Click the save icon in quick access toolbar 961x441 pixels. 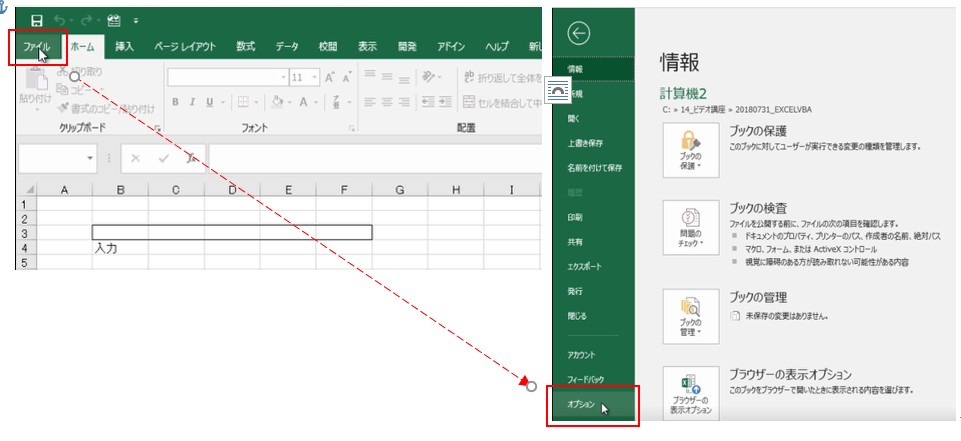pyautogui.click(x=36, y=20)
